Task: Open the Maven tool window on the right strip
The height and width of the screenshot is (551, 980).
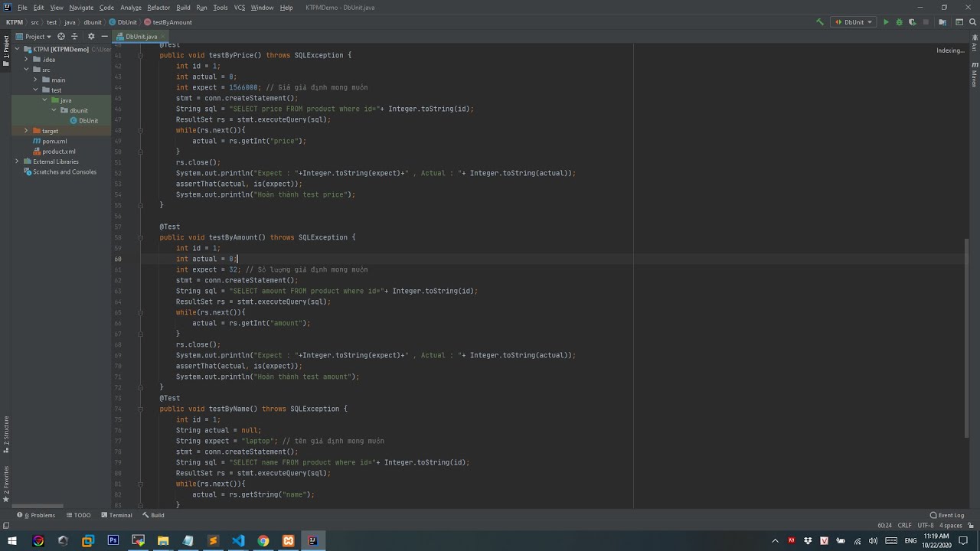Action: 974,74
